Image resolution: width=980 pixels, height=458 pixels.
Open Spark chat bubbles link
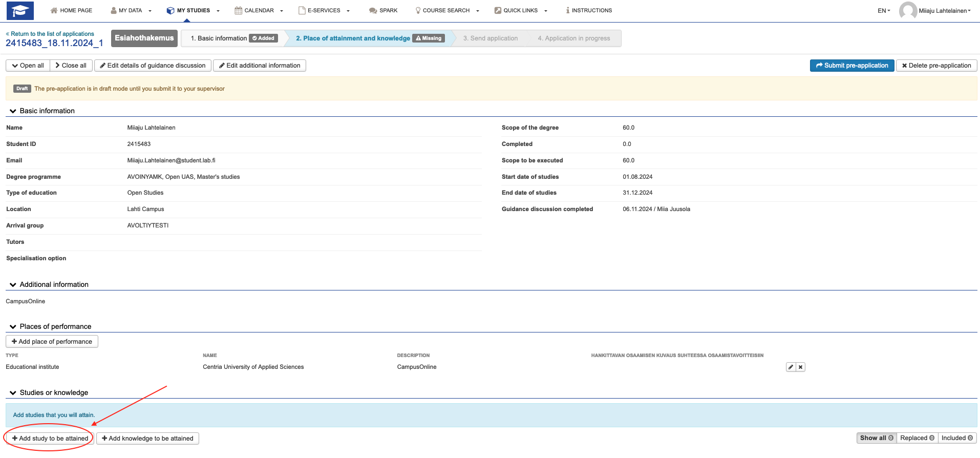coord(383,11)
